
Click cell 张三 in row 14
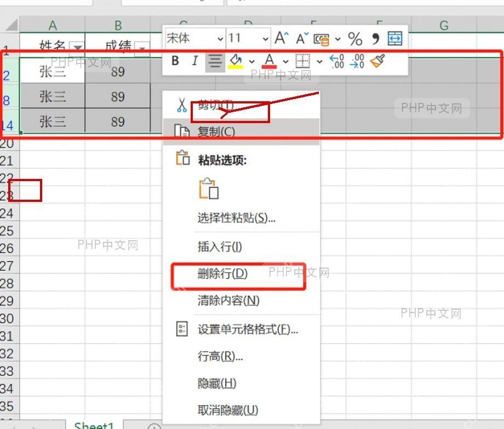point(53,121)
